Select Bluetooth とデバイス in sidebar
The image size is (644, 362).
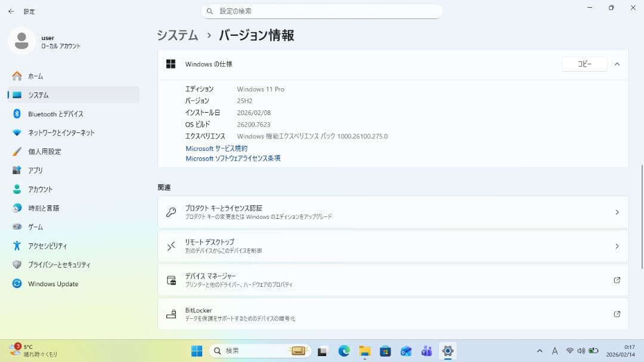[55, 114]
